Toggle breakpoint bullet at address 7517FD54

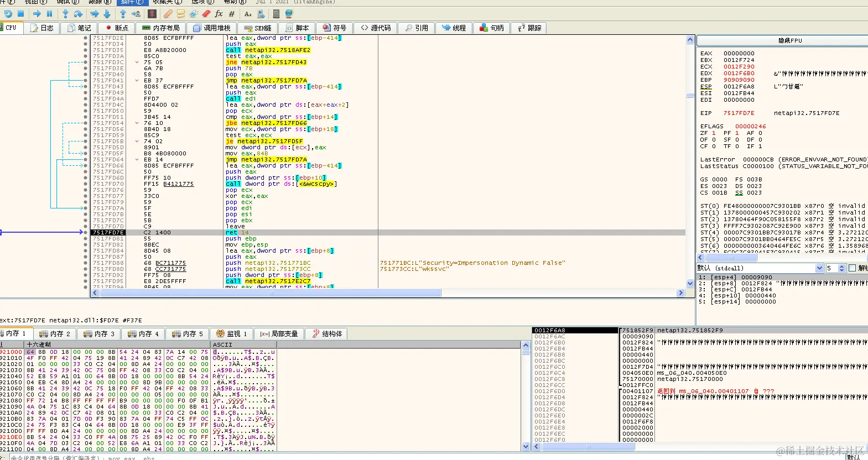[x=85, y=123]
